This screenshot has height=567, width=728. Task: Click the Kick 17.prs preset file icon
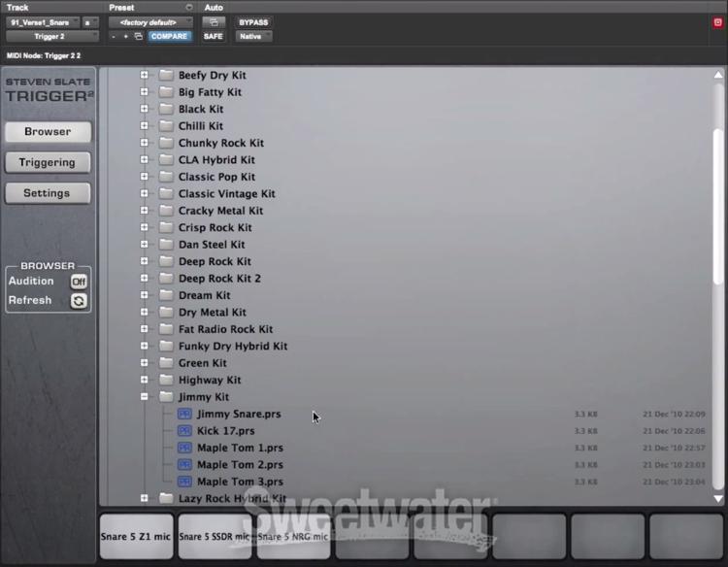(184, 431)
